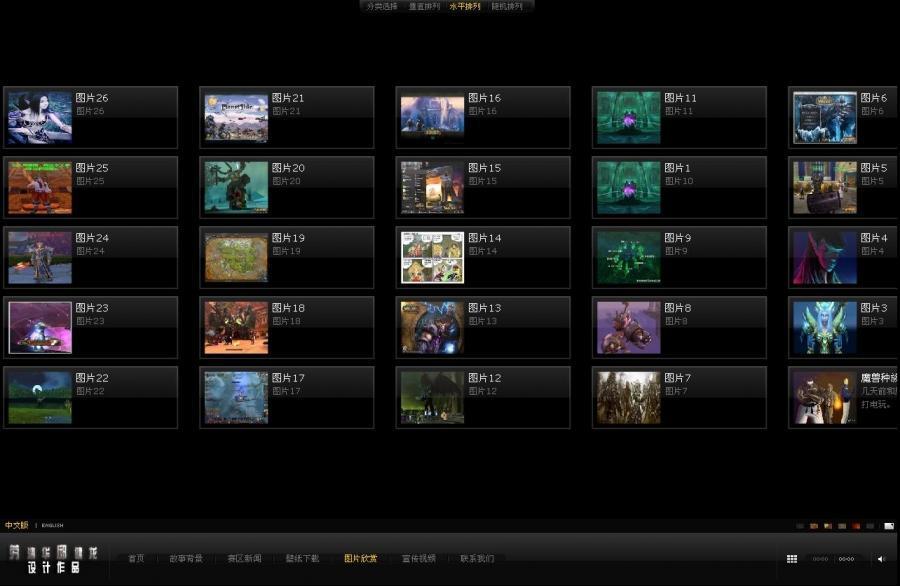Open thumbnail of 图片8

click(629, 328)
